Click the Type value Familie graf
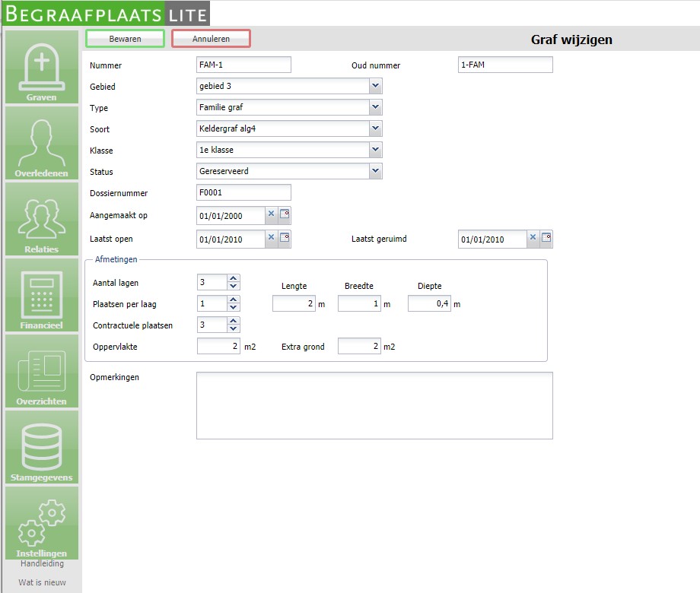The image size is (700, 593). [221, 107]
